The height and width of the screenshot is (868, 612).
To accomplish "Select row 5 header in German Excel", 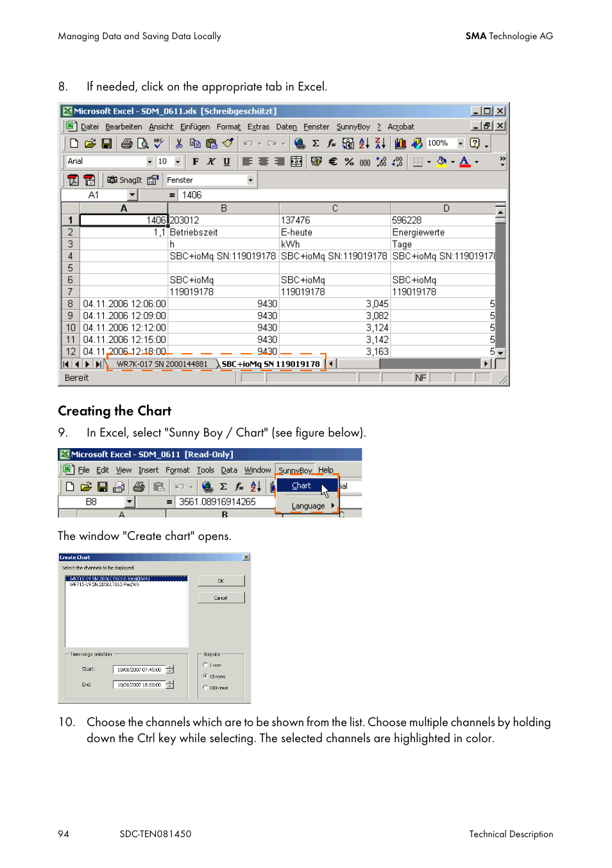I will tap(70, 268).
